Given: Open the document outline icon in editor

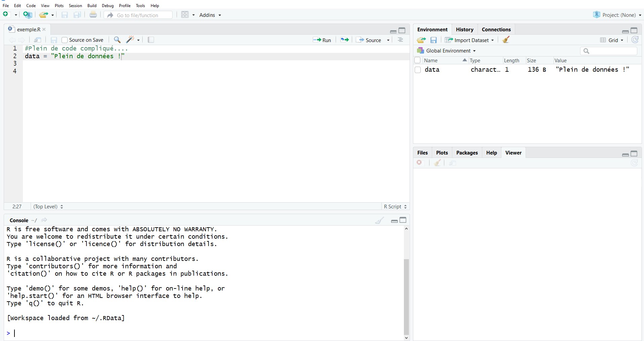Looking at the screenshot, I should tap(400, 40).
